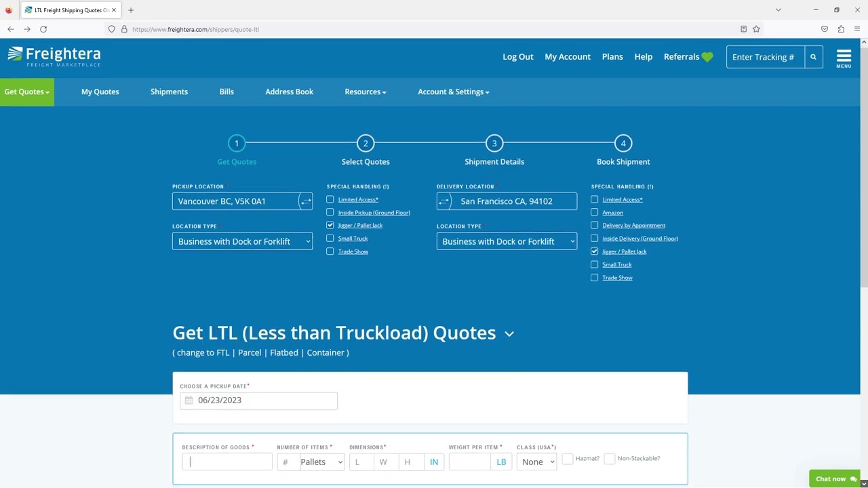Click Description of Goods input field
This screenshot has width=868, height=488.
point(227,462)
